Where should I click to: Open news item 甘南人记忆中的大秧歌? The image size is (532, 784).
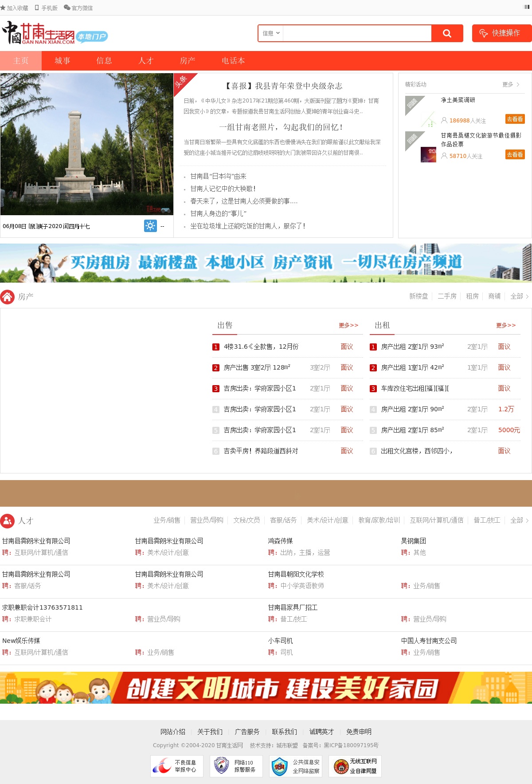(x=223, y=189)
